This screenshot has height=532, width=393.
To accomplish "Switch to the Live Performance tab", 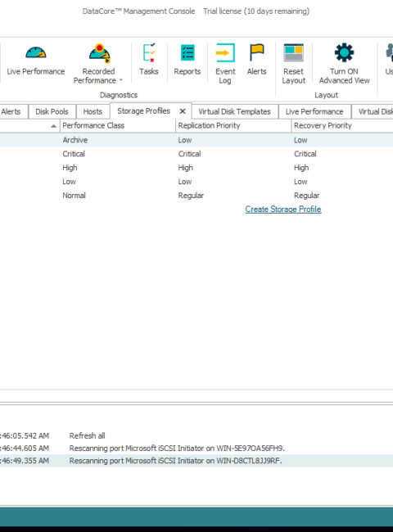I will [314, 111].
